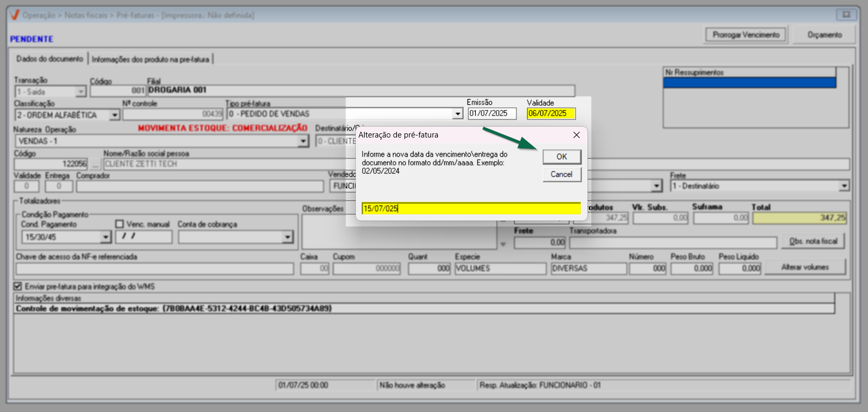Click the Filial field DROGARIA 001
The width and height of the screenshot is (868, 412).
[361, 90]
